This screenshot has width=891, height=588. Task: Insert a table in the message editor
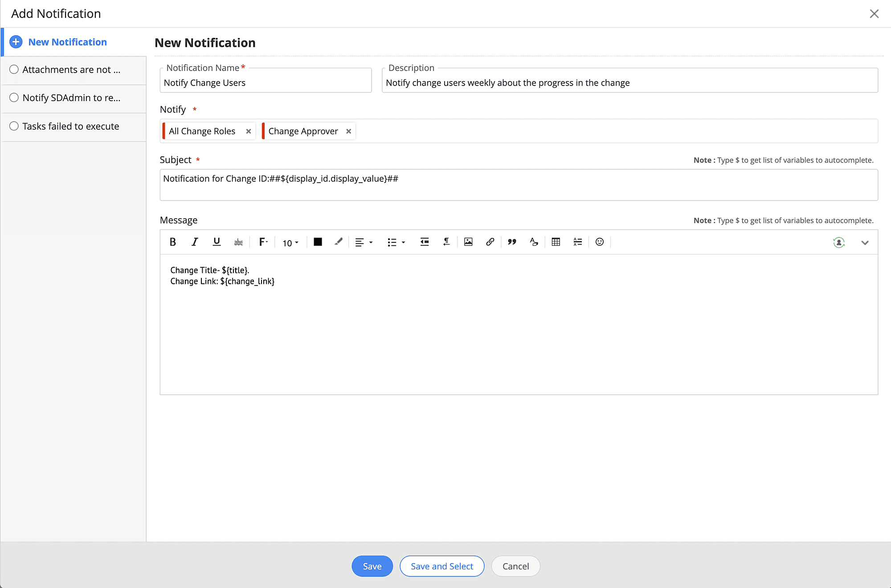click(x=556, y=242)
